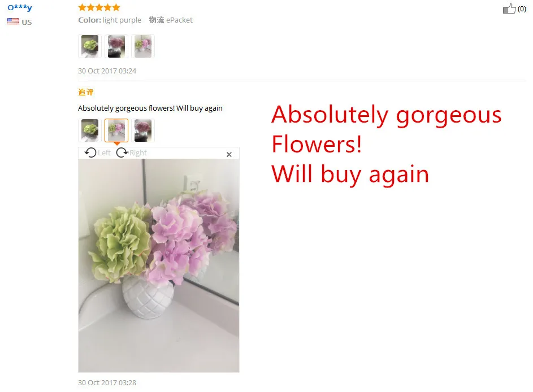
Task: Click the orange 追评 follow-up label
Action: [86, 92]
